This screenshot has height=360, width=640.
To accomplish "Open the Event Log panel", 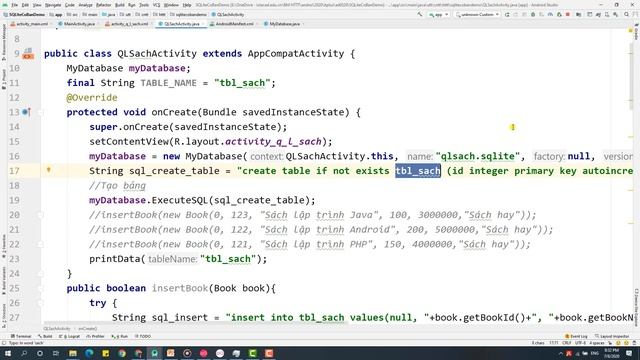I will point(576,336).
